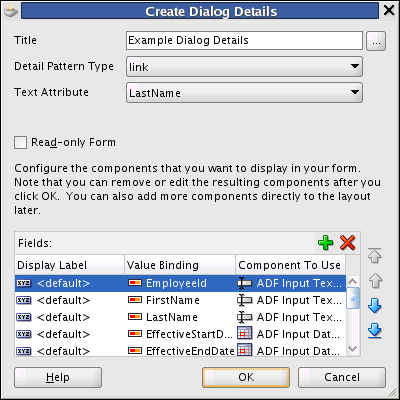Open the Detail Pattern Type dropdown

[244, 67]
